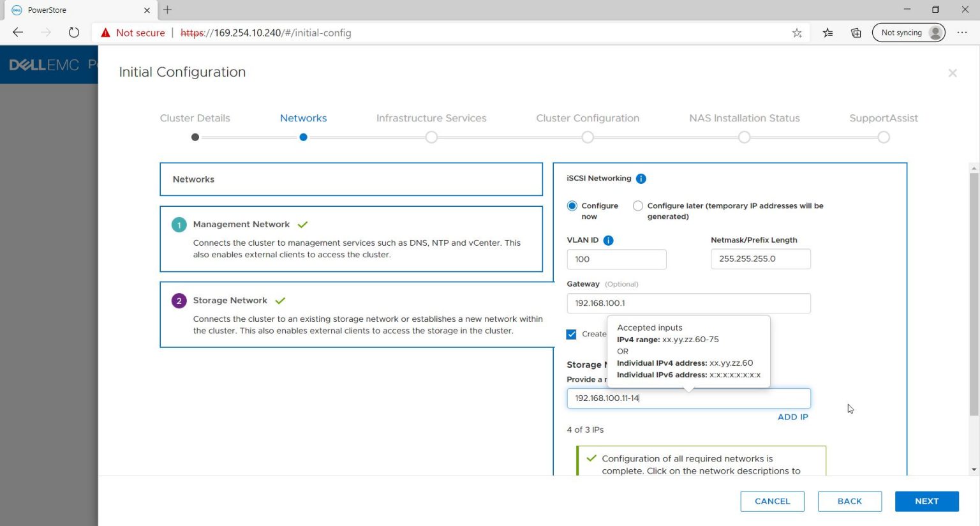Click the green checkmark beside Storage Network

[x=279, y=300]
